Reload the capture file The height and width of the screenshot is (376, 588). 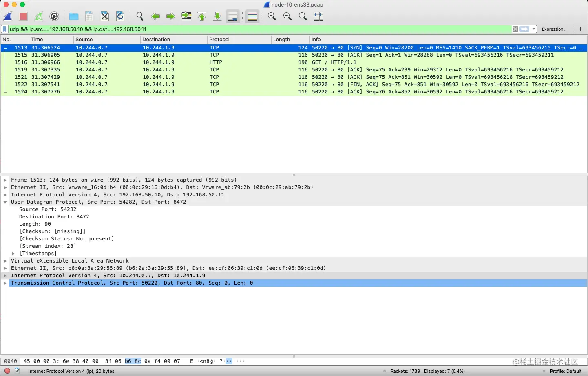tap(120, 16)
